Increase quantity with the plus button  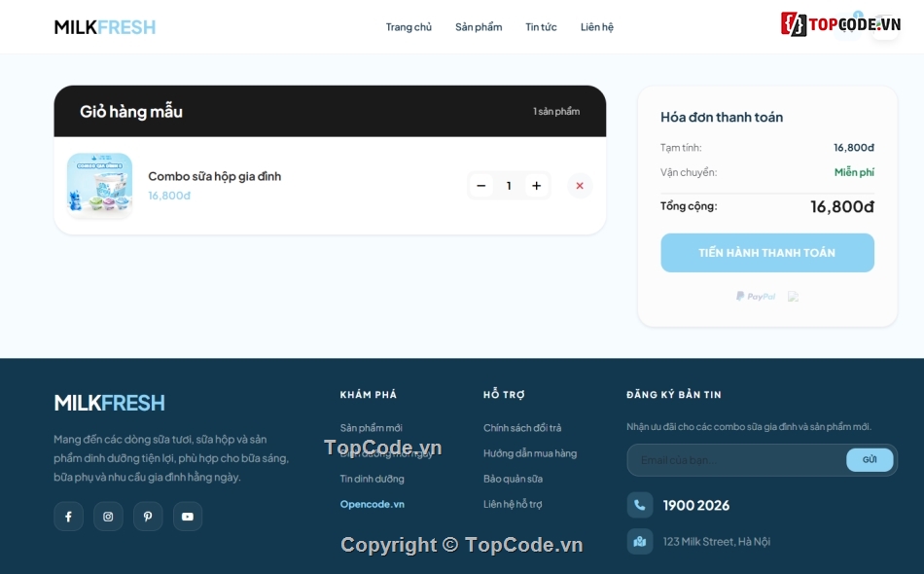click(x=536, y=186)
